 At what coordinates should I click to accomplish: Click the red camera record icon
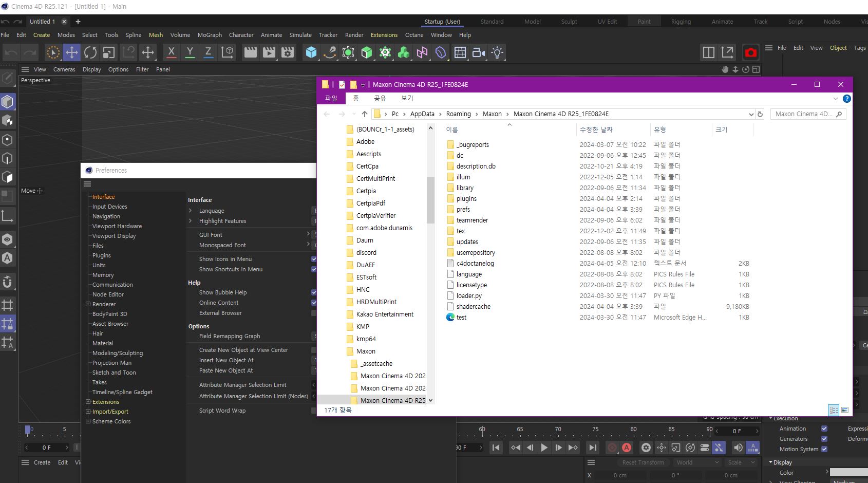point(750,52)
